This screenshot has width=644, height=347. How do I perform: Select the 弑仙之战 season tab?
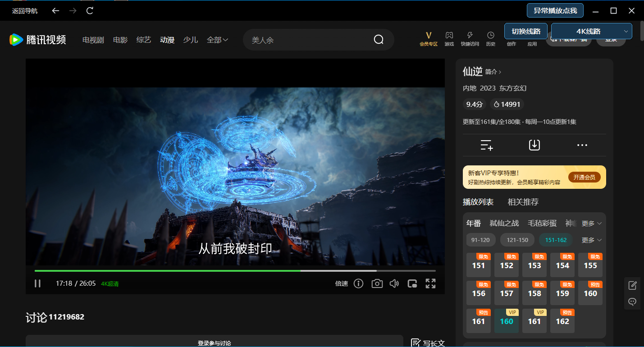pyautogui.click(x=504, y=223)
